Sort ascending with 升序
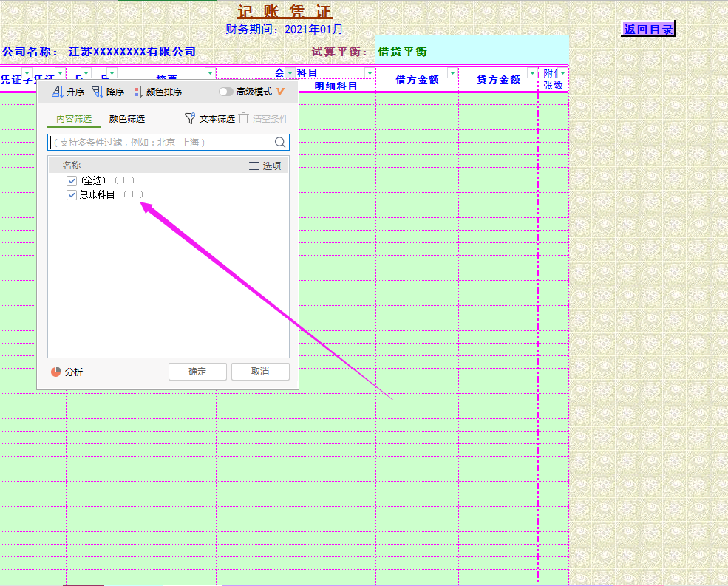 click(68, 92)
